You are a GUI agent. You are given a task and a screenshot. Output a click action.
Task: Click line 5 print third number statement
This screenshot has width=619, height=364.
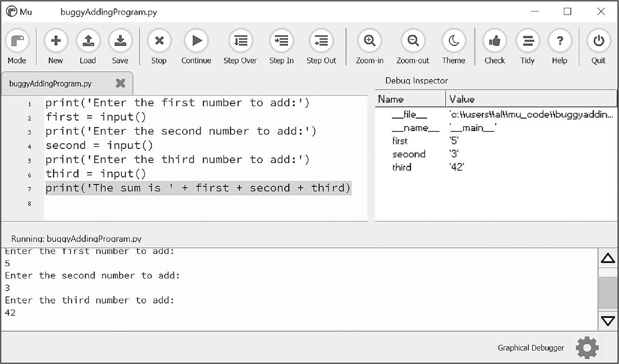(177, 160)
